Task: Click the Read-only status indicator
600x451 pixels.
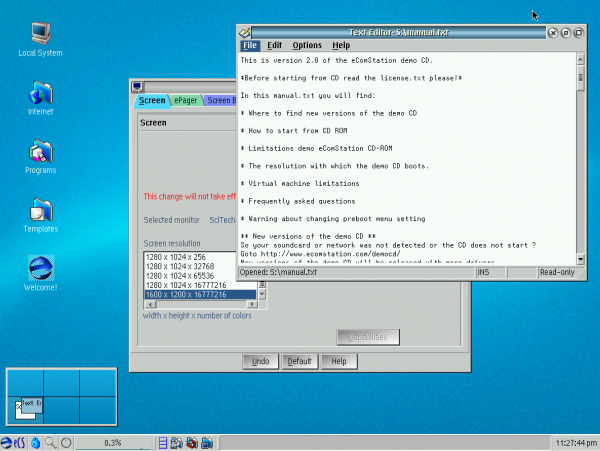Action: tap(557, 272)
